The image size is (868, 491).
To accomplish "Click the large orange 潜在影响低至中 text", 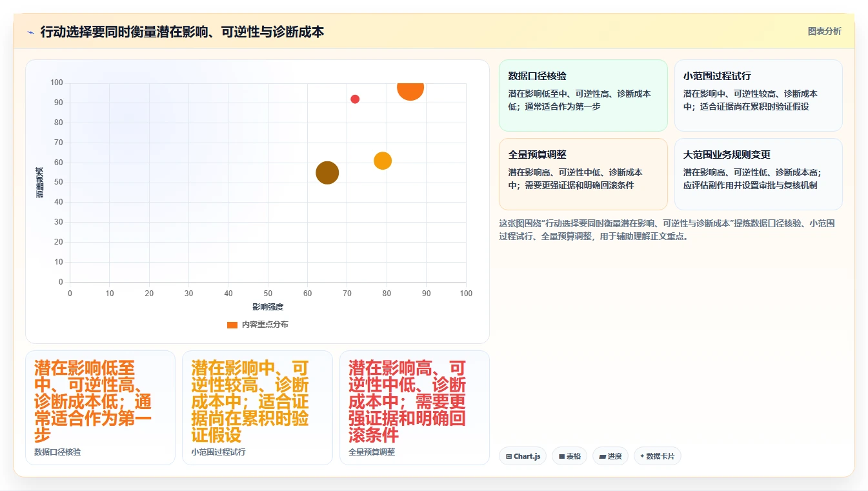I will pyautogui.click(x=93, y=401).
